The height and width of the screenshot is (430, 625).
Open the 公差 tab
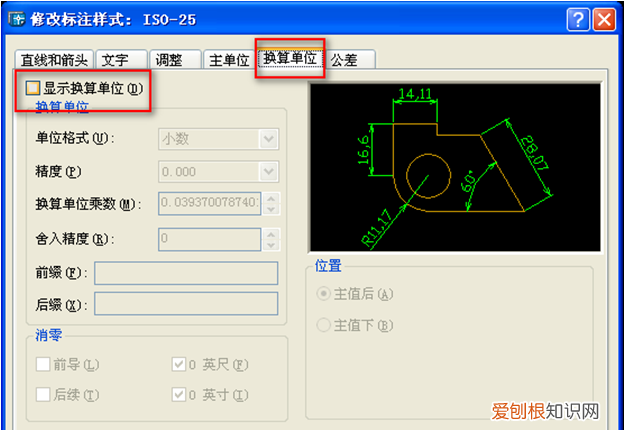point(351,60)
